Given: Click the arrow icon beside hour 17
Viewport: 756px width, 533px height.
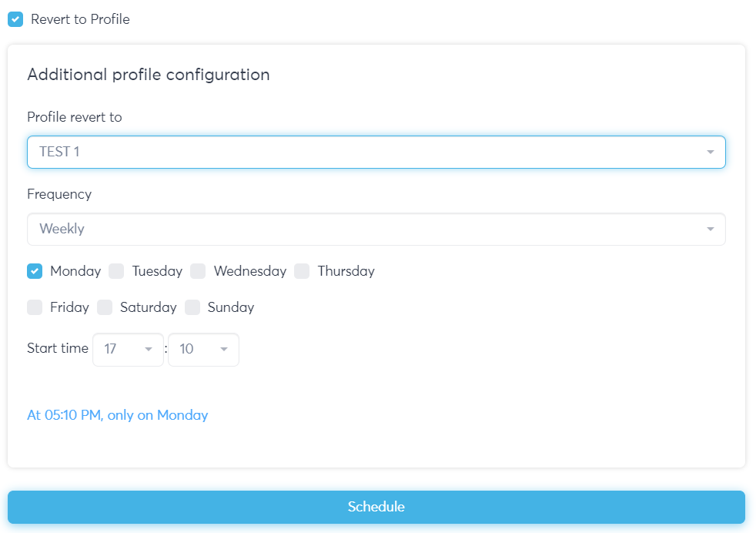Looking at the screenshot, I should click(x=149, y=350).
